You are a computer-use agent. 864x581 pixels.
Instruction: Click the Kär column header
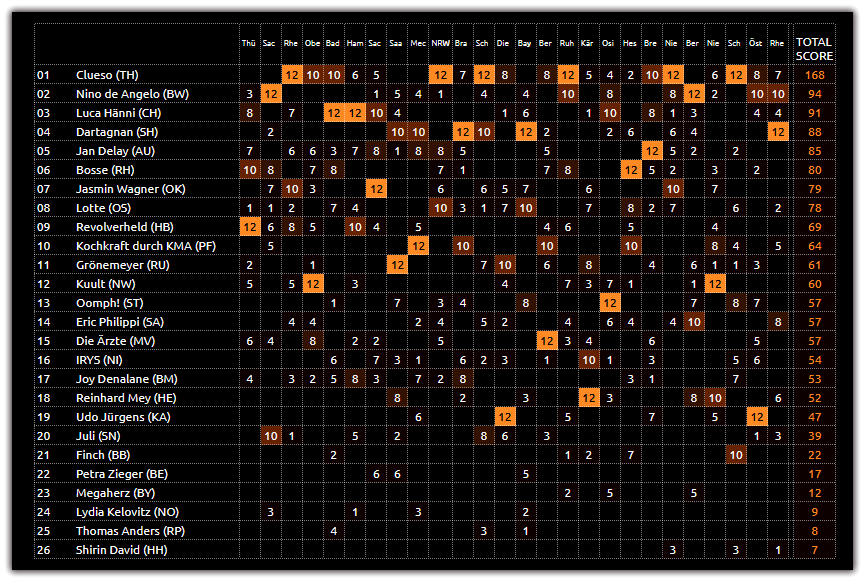[x=587, y=43]
